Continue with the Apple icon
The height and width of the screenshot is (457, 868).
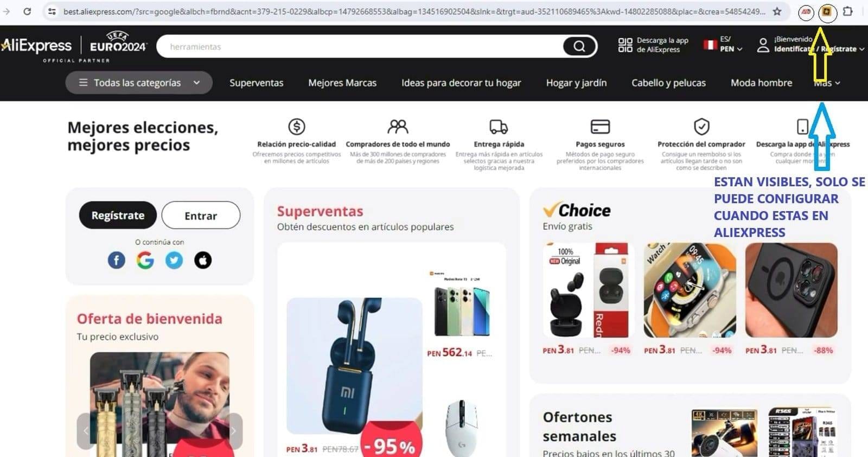click(203, 260)
